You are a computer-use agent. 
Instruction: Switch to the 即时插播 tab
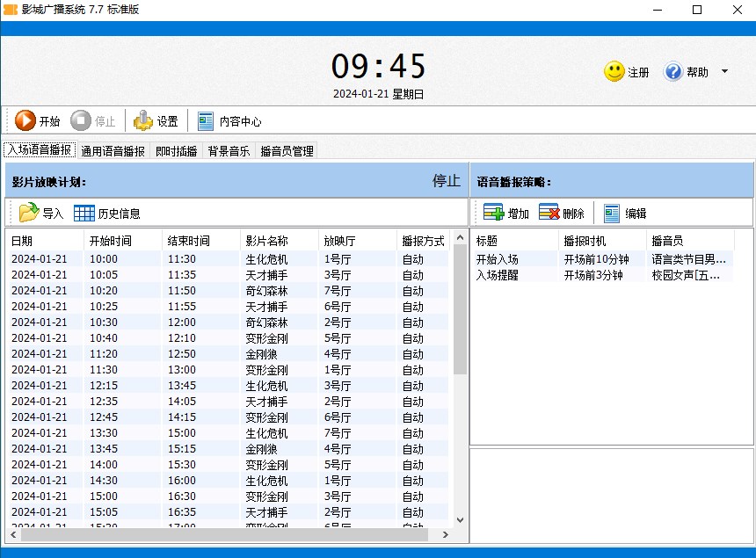point(176,150)
